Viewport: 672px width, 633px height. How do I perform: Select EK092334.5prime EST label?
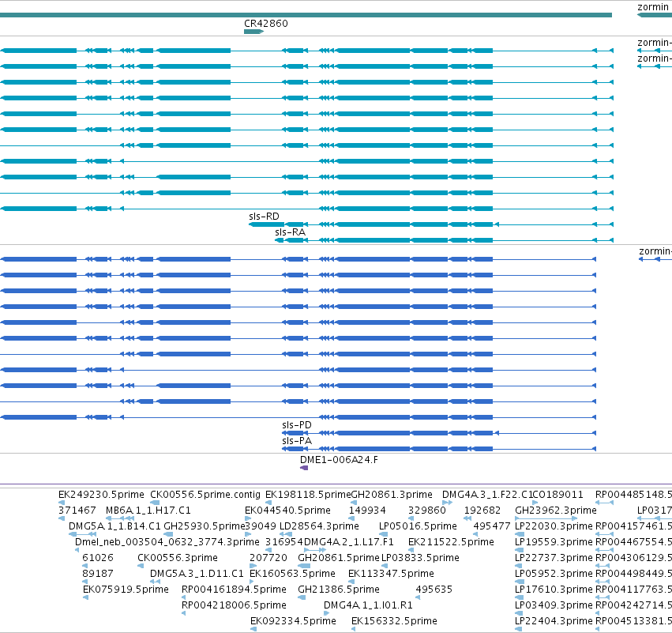[293, 621]
